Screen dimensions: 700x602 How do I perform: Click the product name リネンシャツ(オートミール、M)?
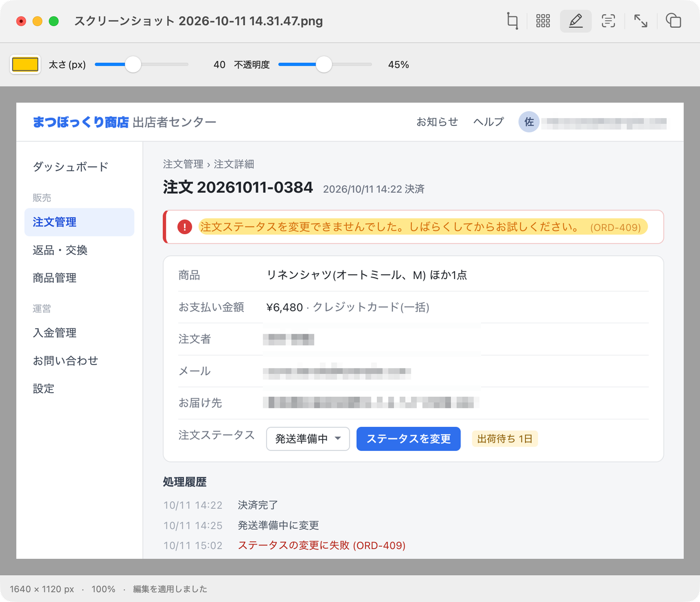point(346,275)
